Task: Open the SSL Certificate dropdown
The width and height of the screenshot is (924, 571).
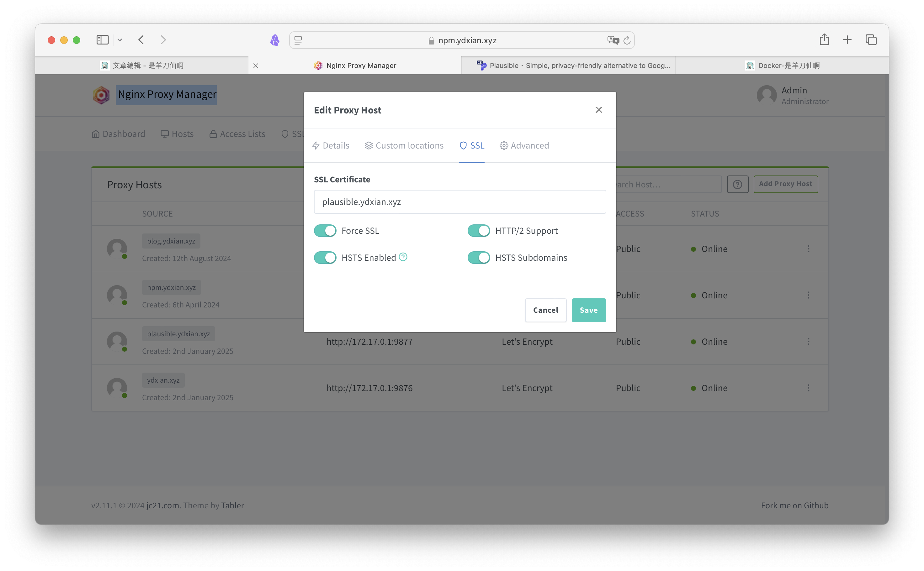Action: [459, 202]
